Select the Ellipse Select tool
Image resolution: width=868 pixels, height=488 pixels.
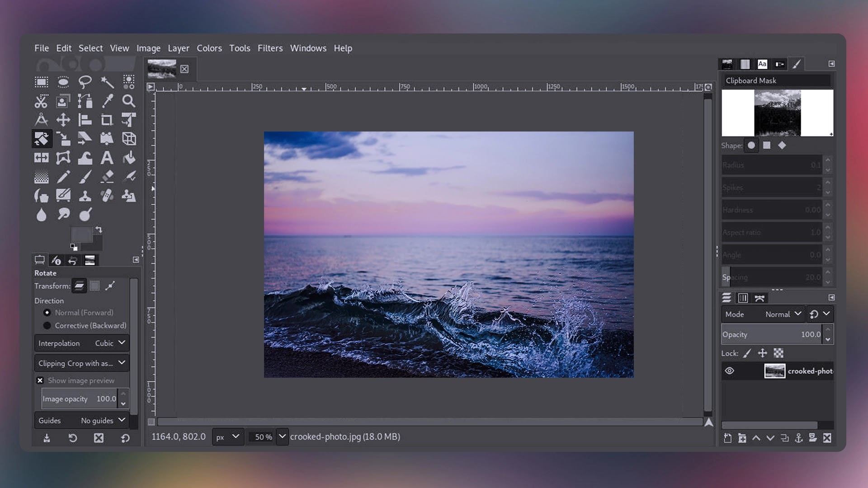point(63,82)
